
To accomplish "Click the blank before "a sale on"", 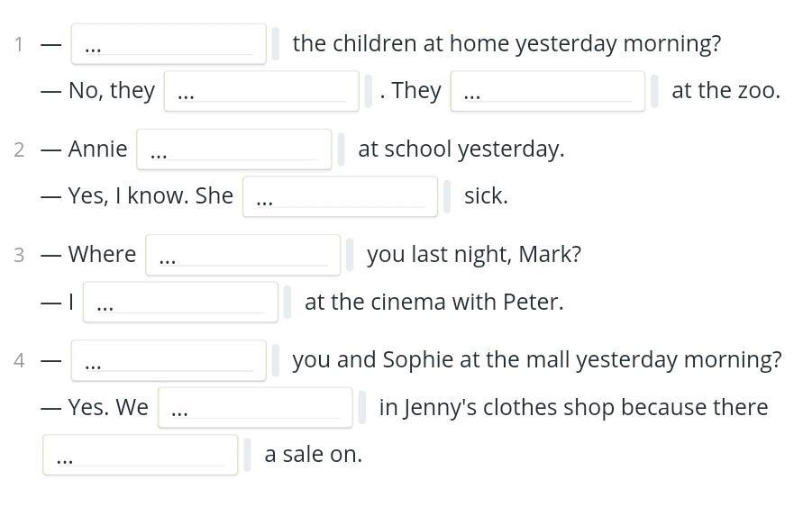I will (x=141, y=455).
